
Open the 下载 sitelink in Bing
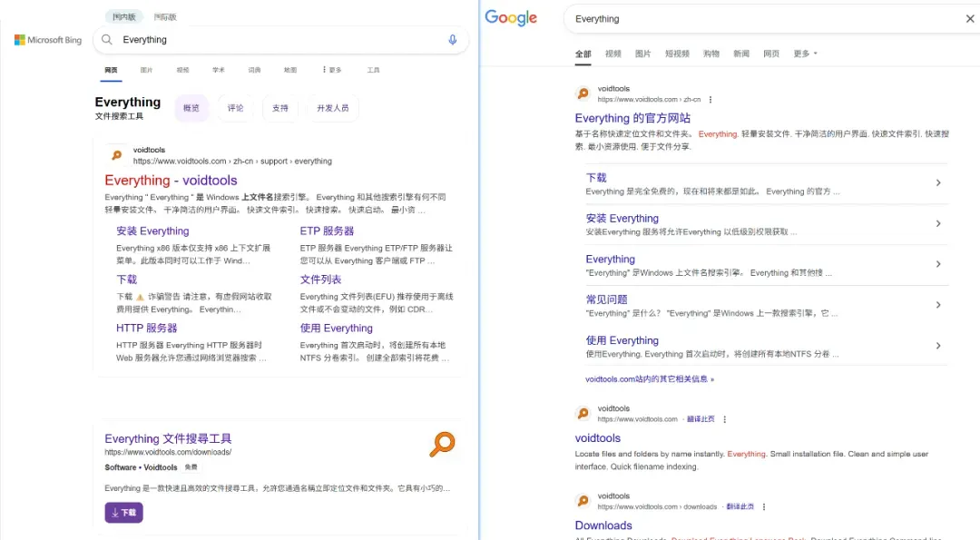pos(126,280)
